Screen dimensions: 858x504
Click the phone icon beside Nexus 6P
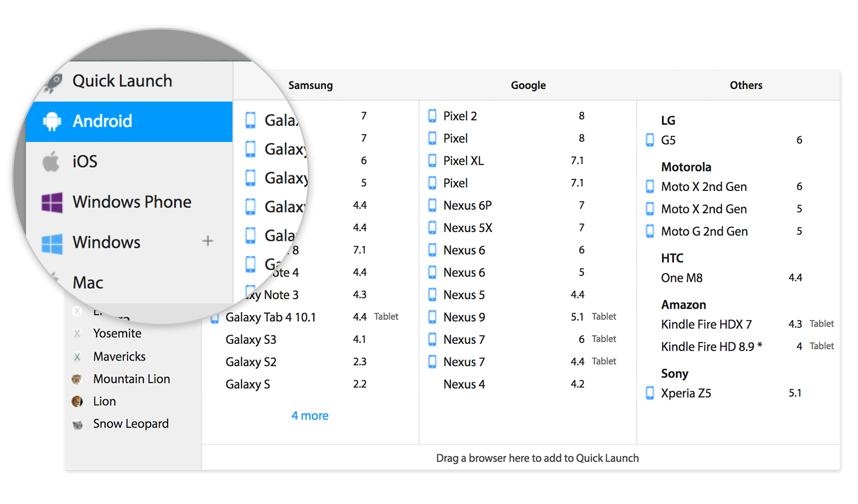click(x=432, y=205)
